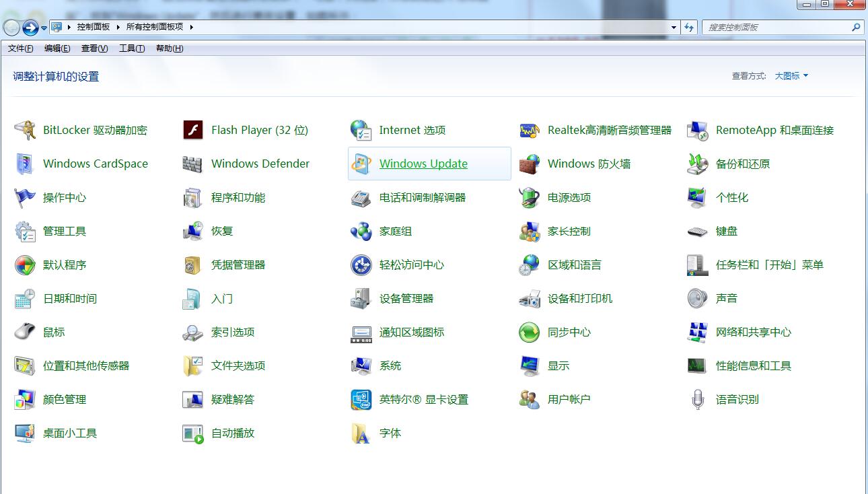Click the 颜色管理 icon
The image size is (868, 494).
tap(25, 399)
